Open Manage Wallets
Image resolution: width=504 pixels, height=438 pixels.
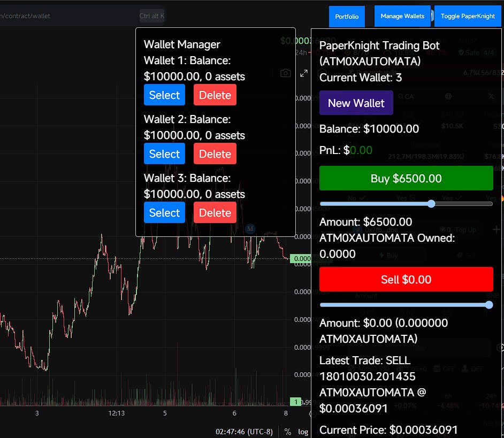pyautogui.click(x=402, y=16)
